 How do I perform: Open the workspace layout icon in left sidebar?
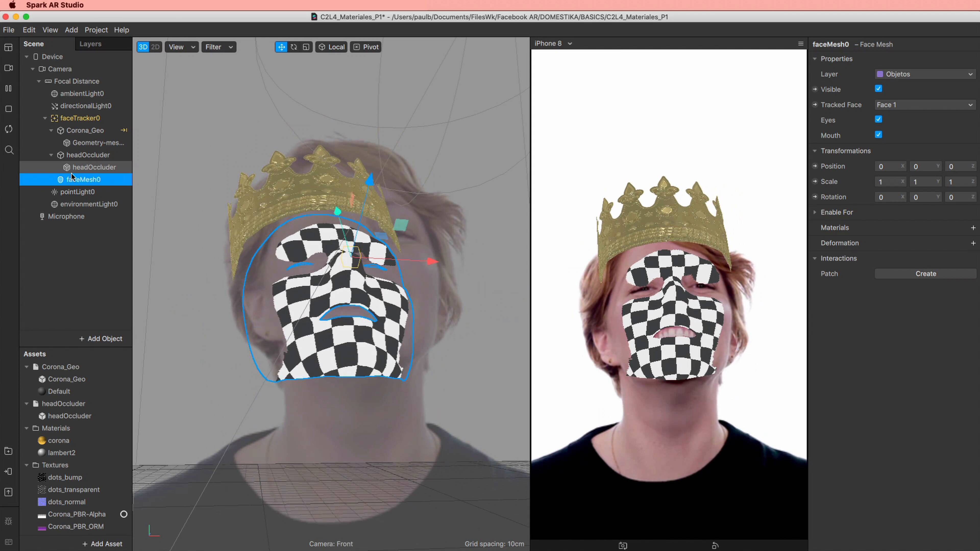[9, 47]
